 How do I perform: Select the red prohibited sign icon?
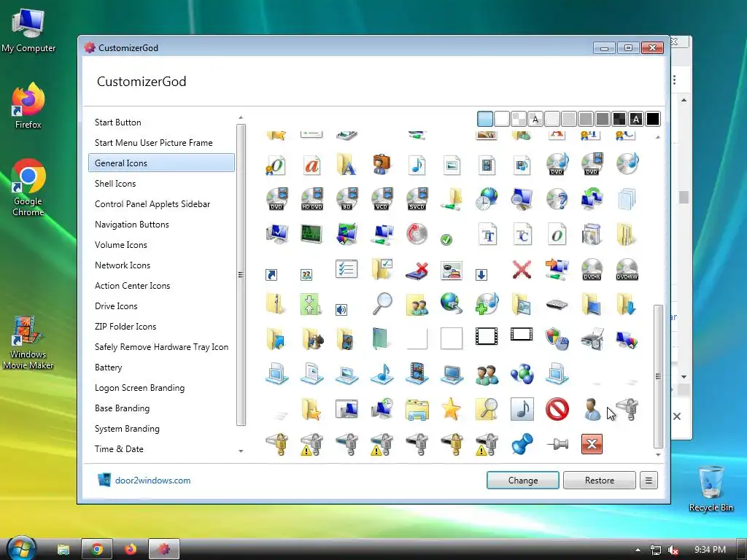pyautogui.click(x=557, y=409)
